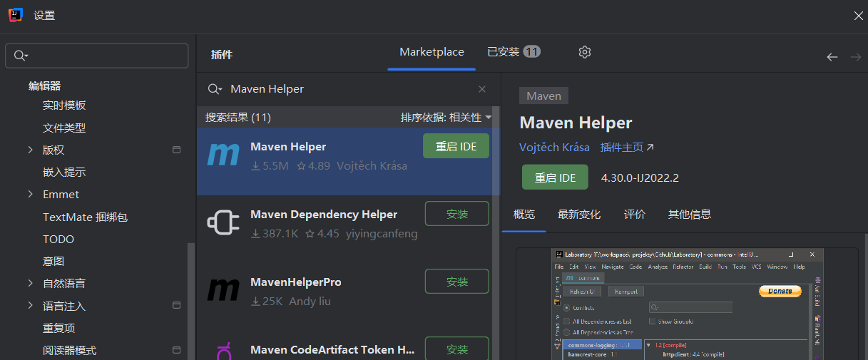The width and height of the screenshot is (868, 360).
Task: Click 重启 IDE in the detail panel
Action: 555,178
